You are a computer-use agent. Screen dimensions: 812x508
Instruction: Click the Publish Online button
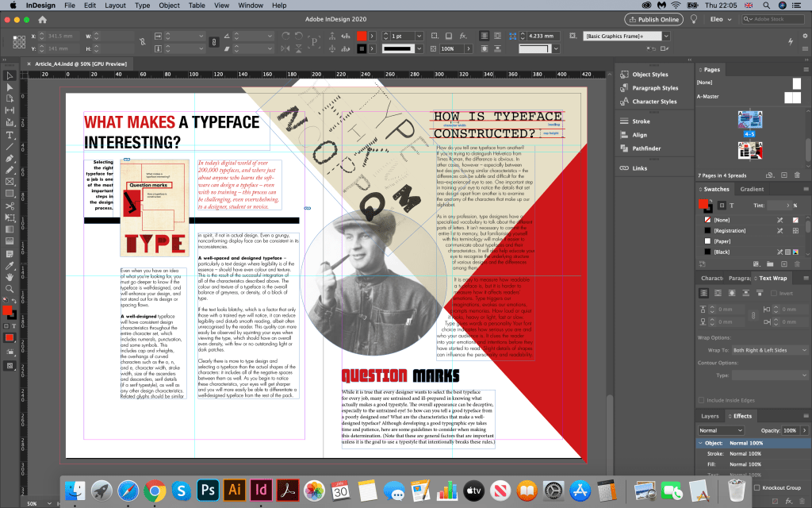coord(654,19)
